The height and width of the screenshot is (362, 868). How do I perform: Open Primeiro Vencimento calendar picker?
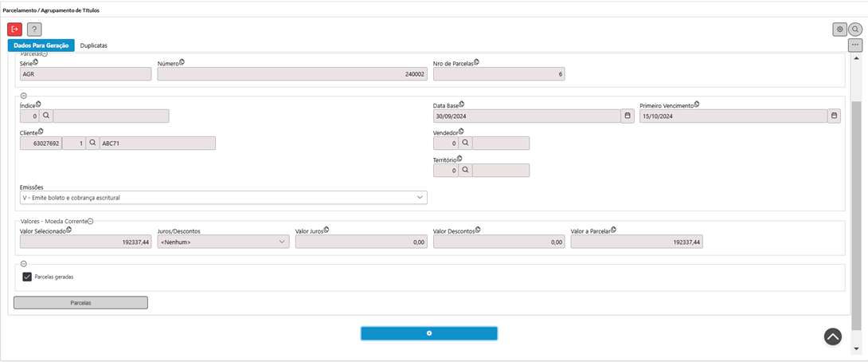pos(835,116)
